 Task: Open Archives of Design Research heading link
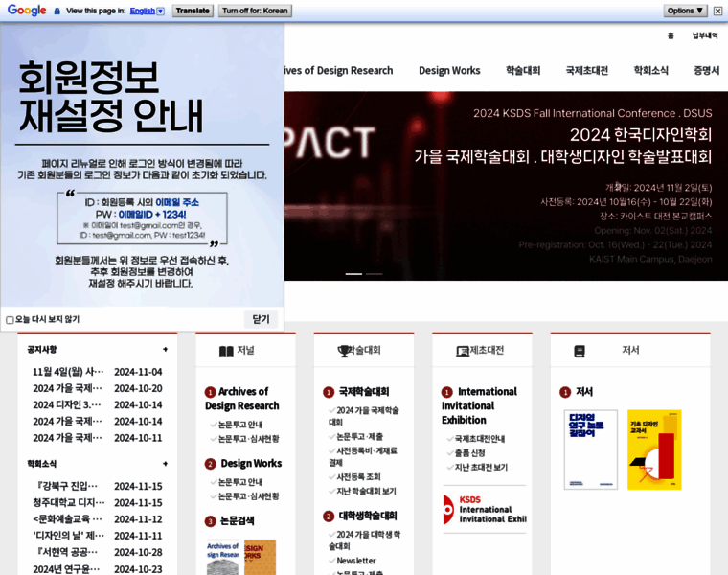(242, 399)
